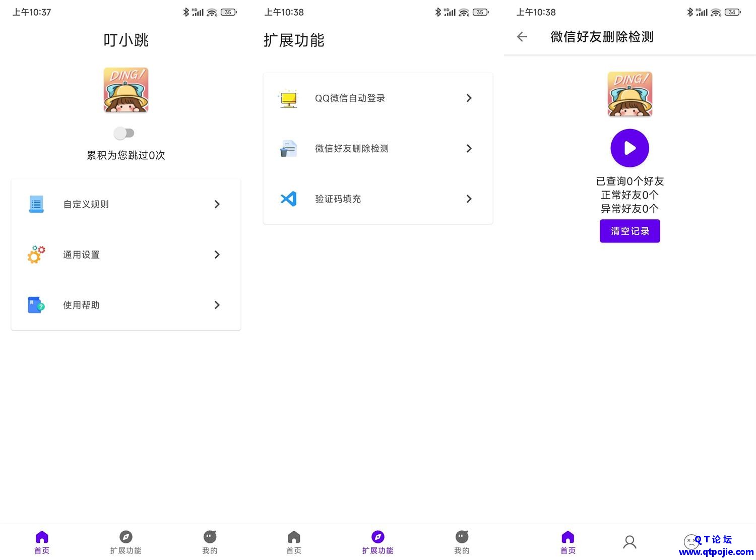This screenshot has width=756, height=560.
Task: Switch to 首页 tab in first screen
Action: click(x=42, y=542)
